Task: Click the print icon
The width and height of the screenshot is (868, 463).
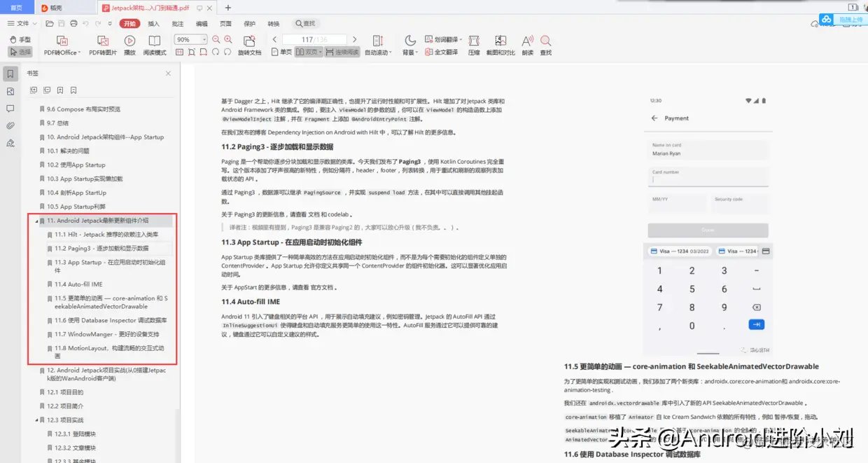Action: (x=74, y=23)
